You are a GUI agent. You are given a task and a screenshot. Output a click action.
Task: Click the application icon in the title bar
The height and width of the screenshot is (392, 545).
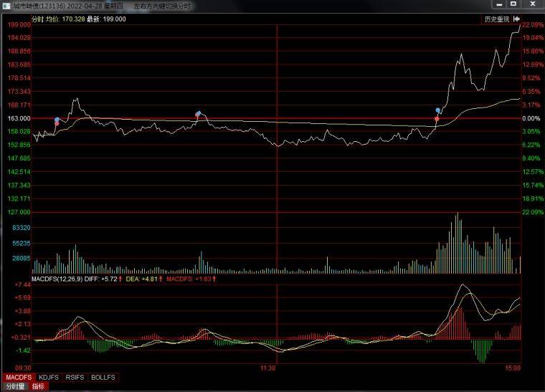(x=6, y=6)
